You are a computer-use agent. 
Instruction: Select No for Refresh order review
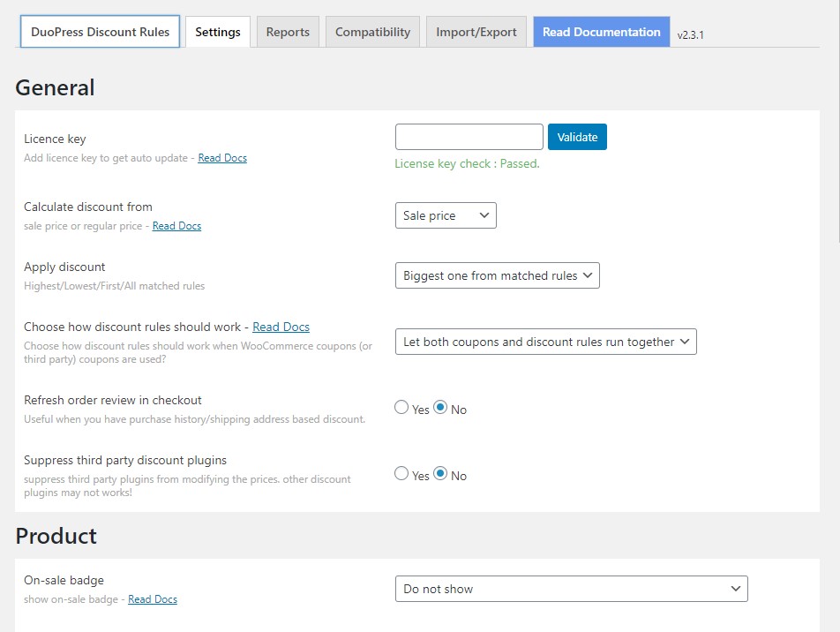point(440,408)
